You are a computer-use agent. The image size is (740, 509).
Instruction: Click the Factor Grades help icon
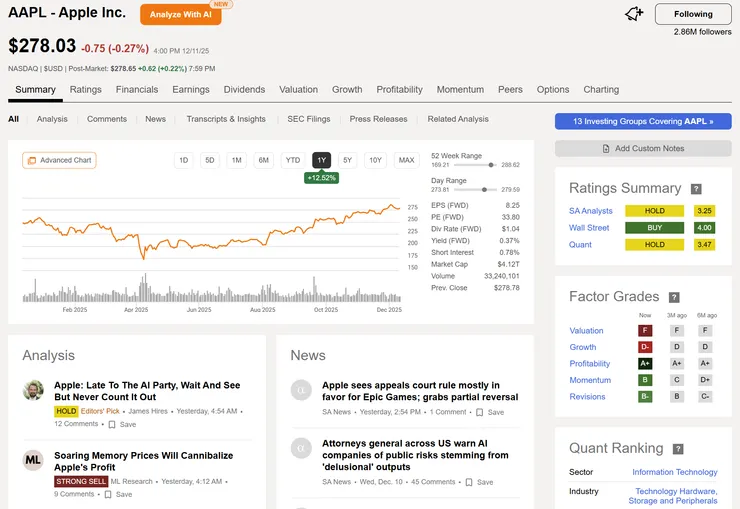[x=674, y=297]
